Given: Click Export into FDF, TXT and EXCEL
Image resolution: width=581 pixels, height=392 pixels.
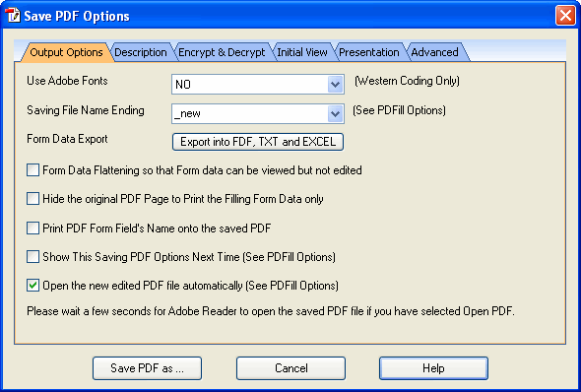Looking at the screenshot, I should pyautogui.click(x=258, y=142).
